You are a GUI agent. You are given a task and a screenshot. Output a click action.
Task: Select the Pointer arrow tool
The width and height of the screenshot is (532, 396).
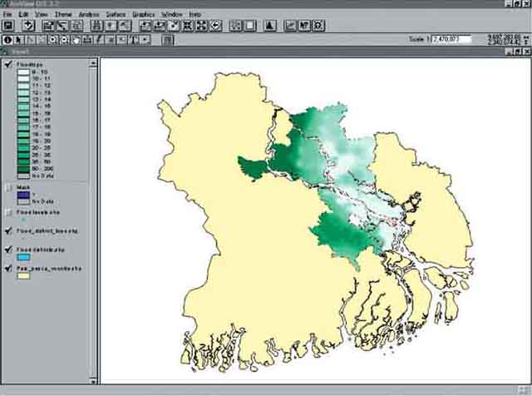coord(20,39)
